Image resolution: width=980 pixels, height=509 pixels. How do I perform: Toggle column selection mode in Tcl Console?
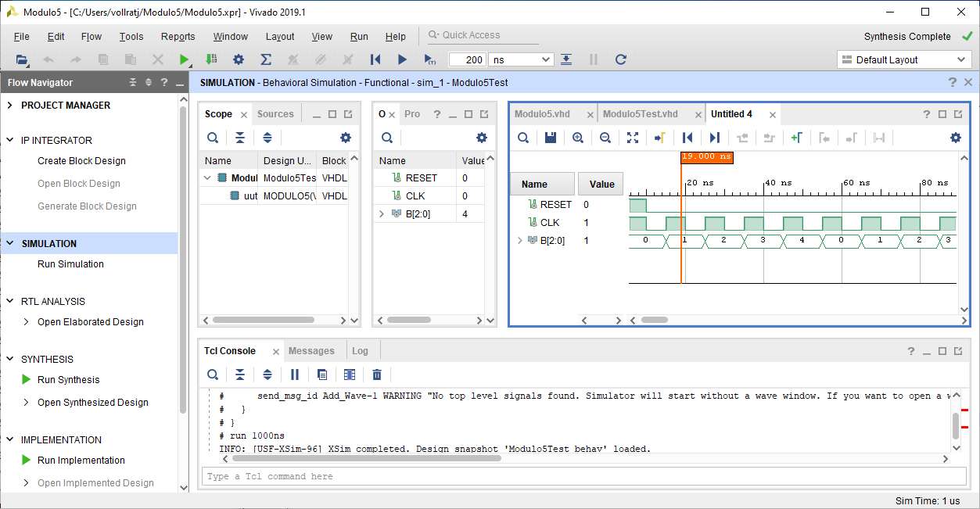point(350,375)
